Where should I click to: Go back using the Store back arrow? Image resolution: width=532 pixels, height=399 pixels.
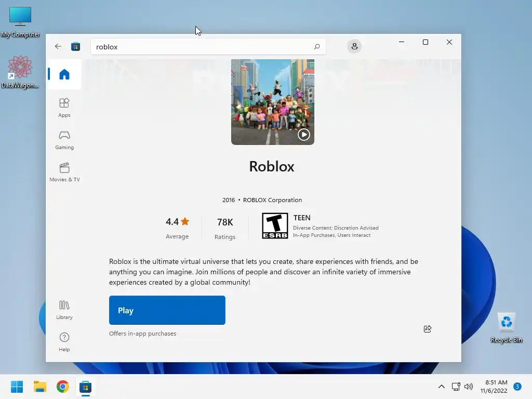(x=58, y=46)
